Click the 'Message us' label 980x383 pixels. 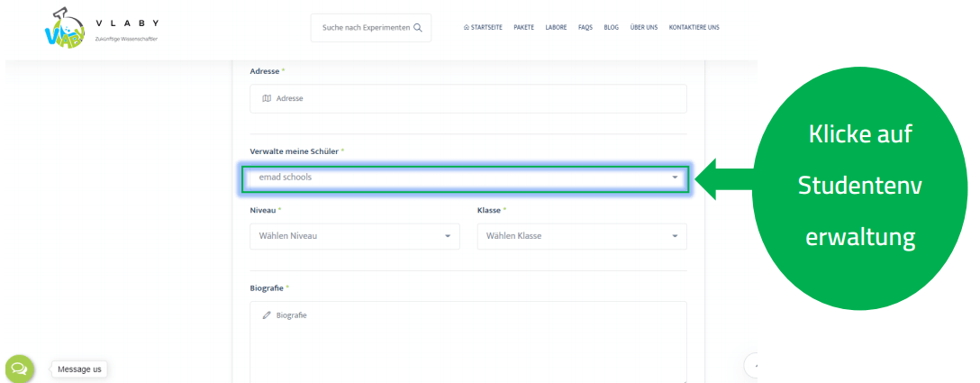coord(79,369)
